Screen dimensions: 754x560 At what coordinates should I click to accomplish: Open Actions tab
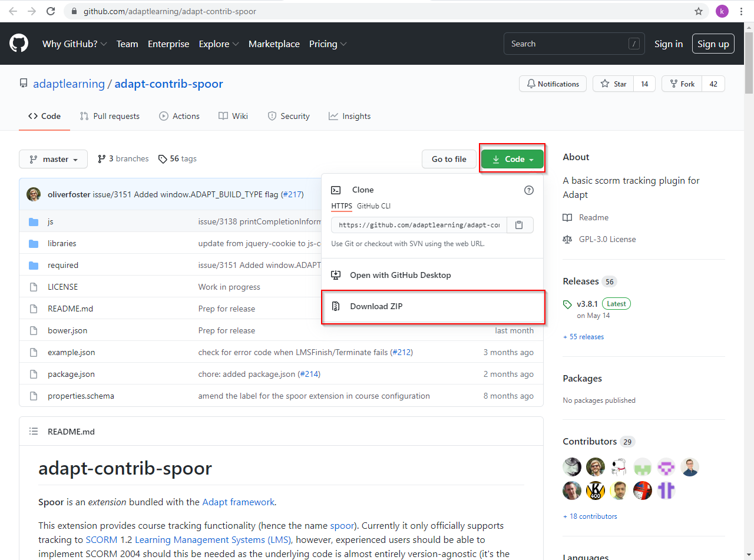tap(180, 116)
